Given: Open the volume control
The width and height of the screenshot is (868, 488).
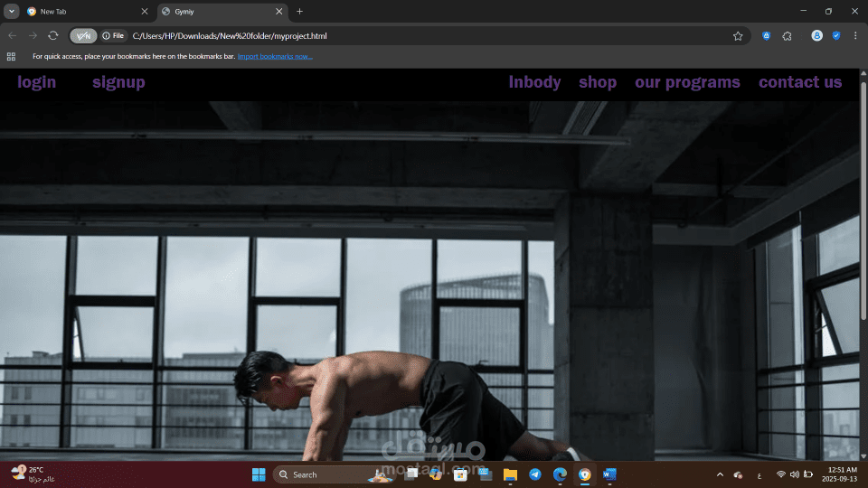Looking at the screenshot, I should click(x=795, y=474).
